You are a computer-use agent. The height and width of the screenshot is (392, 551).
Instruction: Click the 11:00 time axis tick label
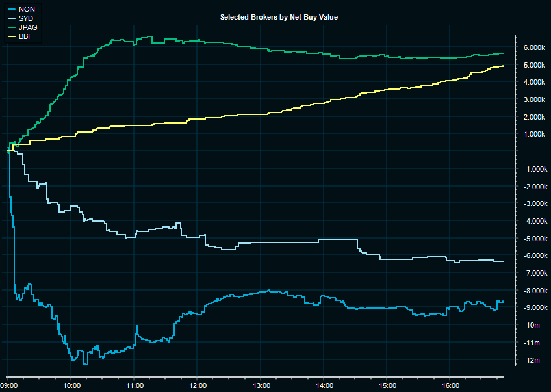tap(134, 385)
